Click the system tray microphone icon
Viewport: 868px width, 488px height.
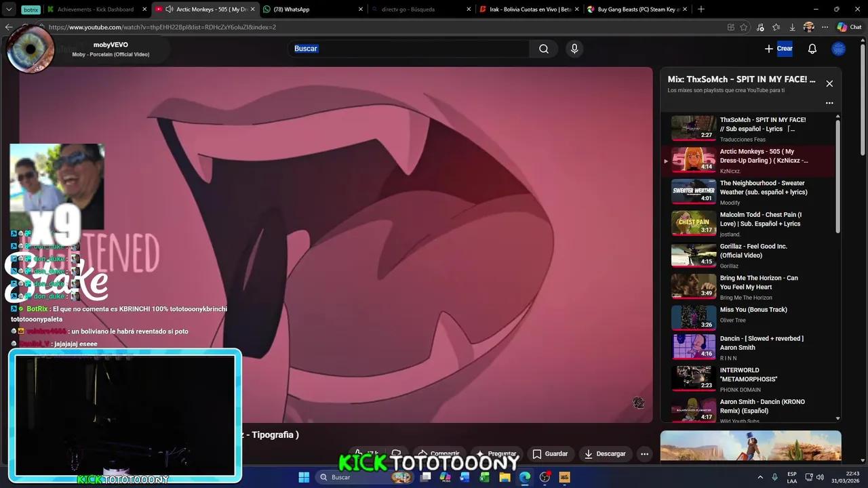[x=774, y=477]
